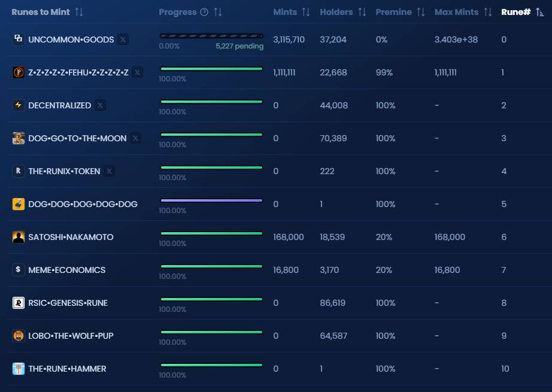Sort by Premine using arrows icon
Viewport: 552px width, 392px height.
pos(421,12)
